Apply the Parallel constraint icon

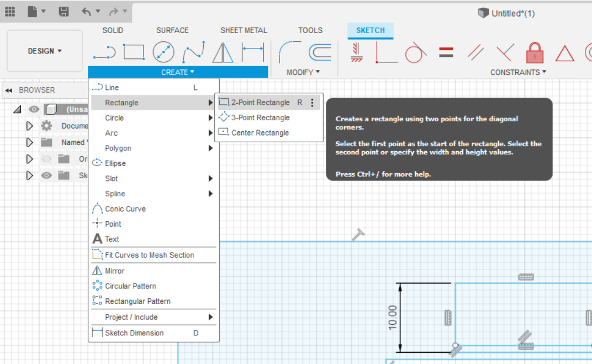coord(475,52)
